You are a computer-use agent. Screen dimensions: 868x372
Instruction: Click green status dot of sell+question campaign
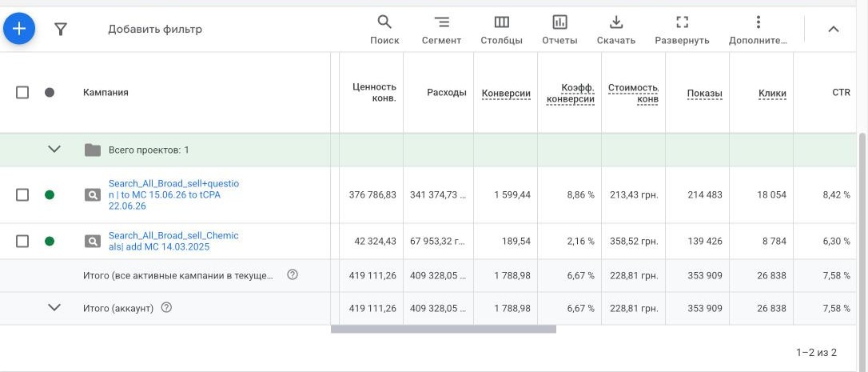pyautogui.click(x=50, y=194)
